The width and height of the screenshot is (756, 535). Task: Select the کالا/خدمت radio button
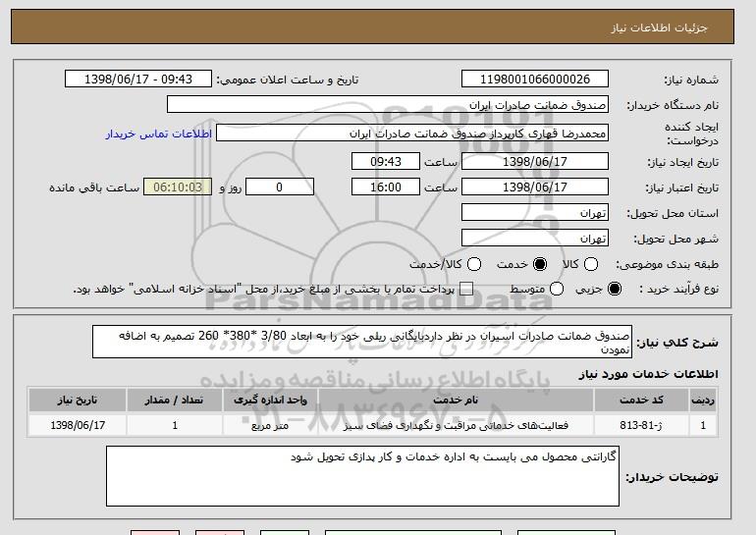point(474,264)
